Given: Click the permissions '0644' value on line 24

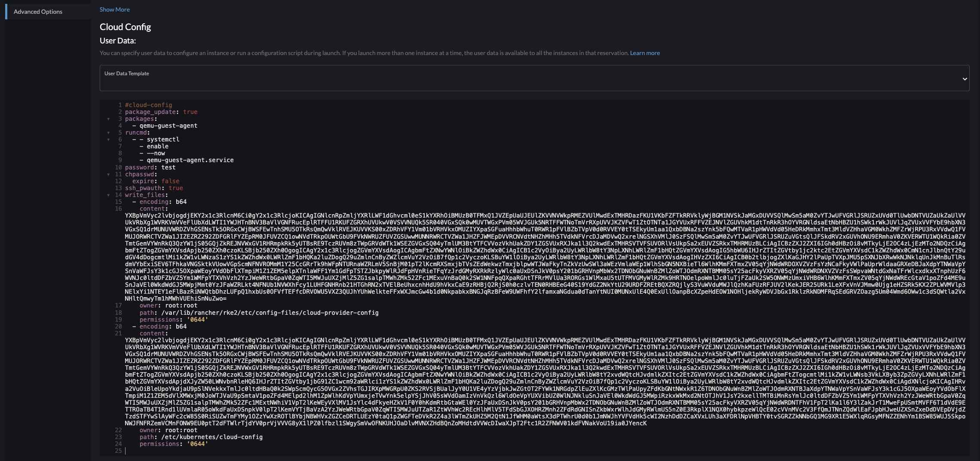Looking at the screenshot, I should pyautogui.click(x=199, y=443).
